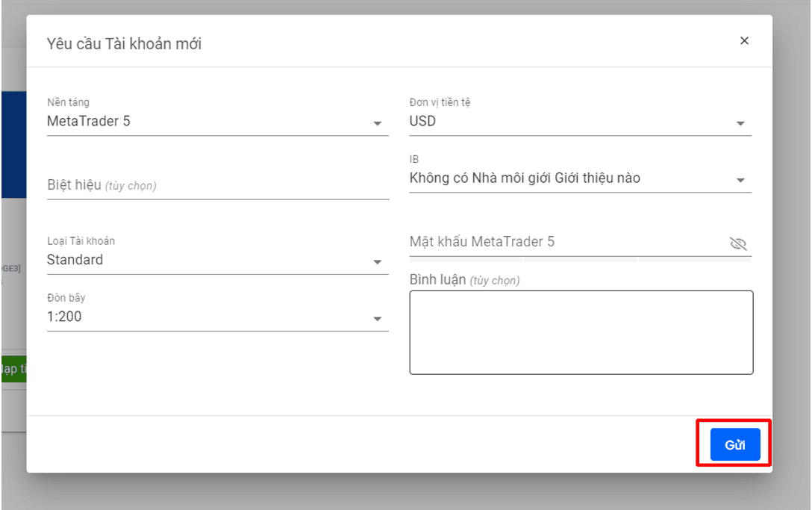Click inside the Bình luận comment box

pyautogui.click(x=581, y=332)
